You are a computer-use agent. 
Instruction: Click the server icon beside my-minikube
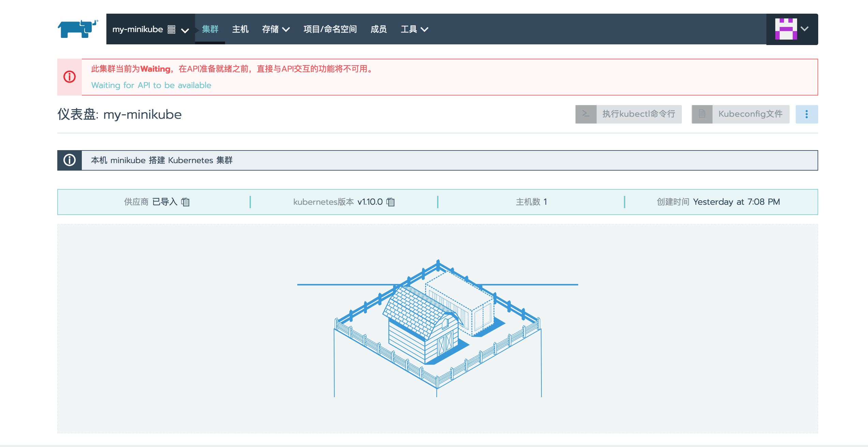pyautogui.click(x=171, y=30)
